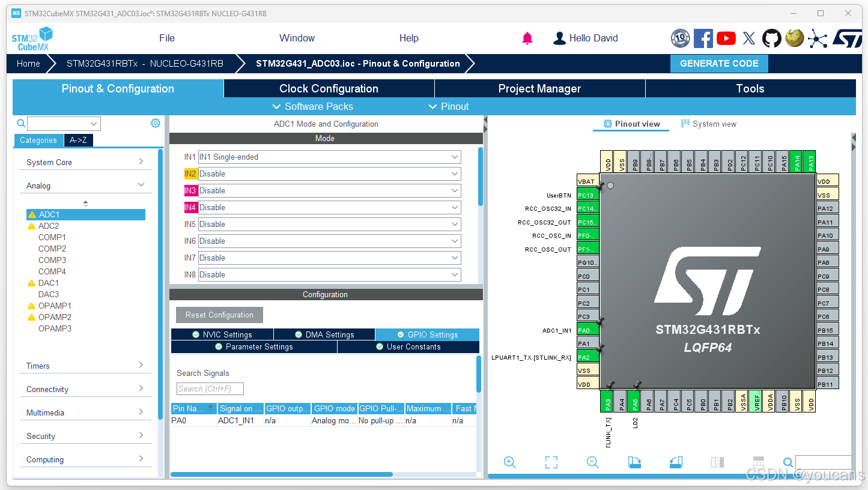Viewport: 868px width, 490px height.
Task: Open the Window menu
Action: click(297, 38)
